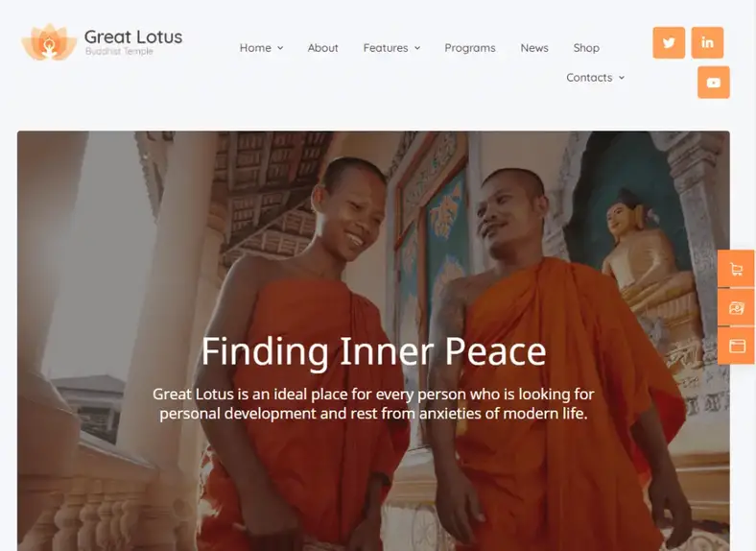This screenshot has height=551, width=756.
Task: Open the About page
Action: 322,48
